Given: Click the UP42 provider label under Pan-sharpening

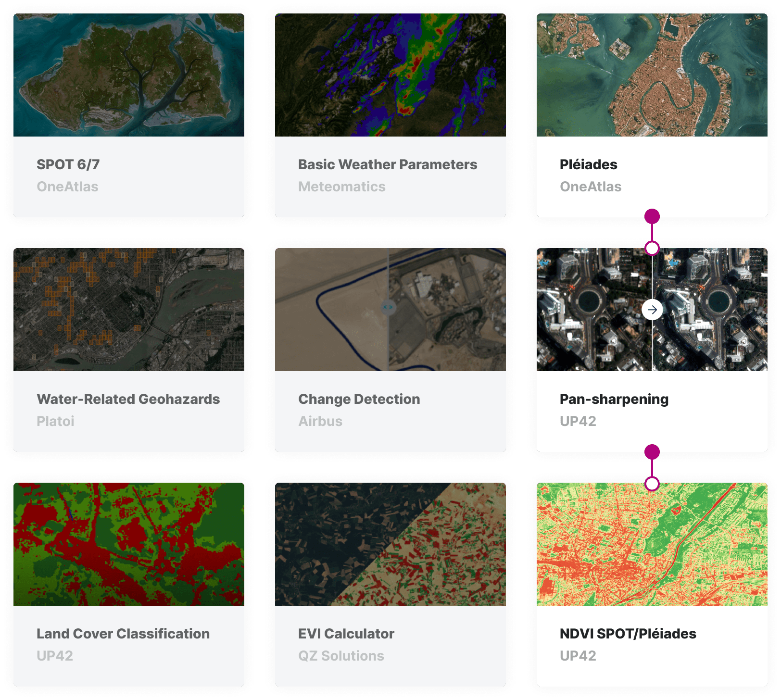Looking at the screenshot, I should tap(578, 422).
